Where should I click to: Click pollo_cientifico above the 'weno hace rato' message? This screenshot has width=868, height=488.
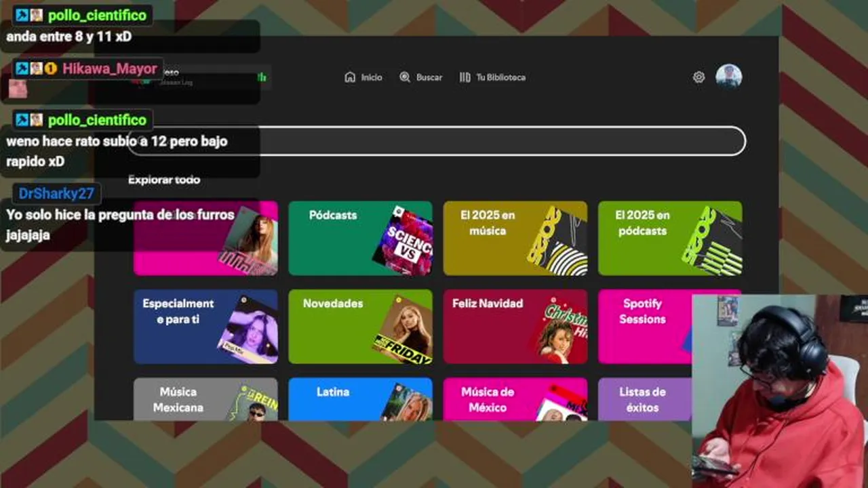click(x=97, y=120)
